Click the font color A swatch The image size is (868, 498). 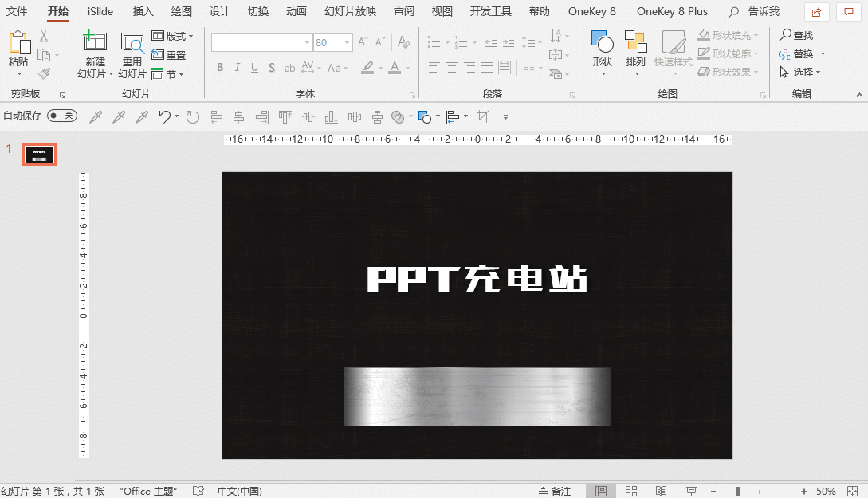pyautogui.click(x=394, y=68)
